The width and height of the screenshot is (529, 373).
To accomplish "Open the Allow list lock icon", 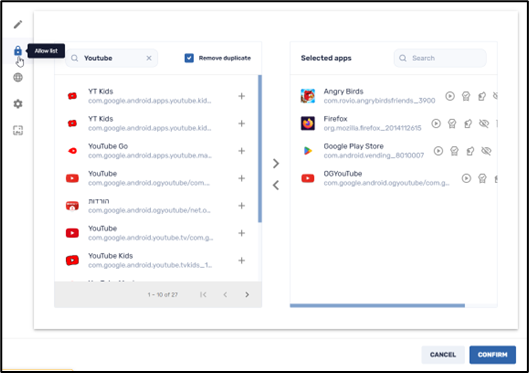I will pos(18,51).
